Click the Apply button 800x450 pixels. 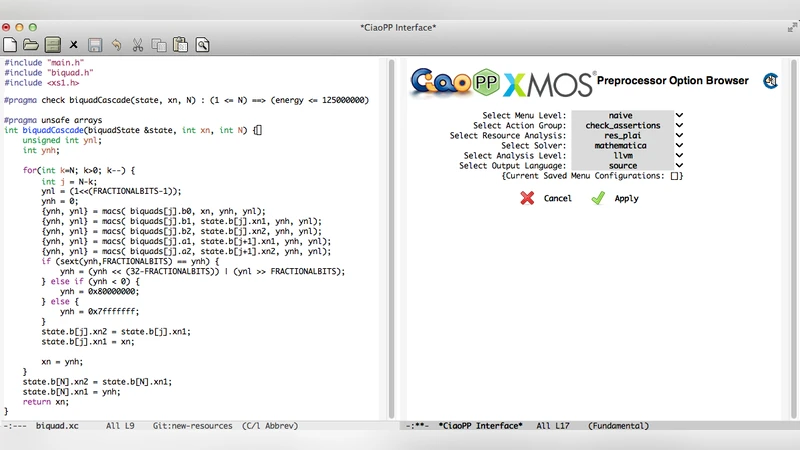click(x=615, y=199)
